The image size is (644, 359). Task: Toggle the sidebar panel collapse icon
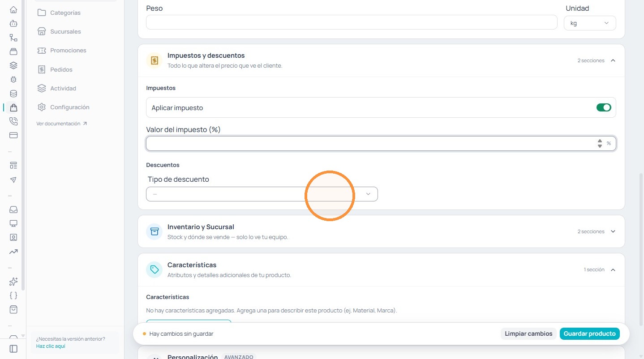[13, 349]
